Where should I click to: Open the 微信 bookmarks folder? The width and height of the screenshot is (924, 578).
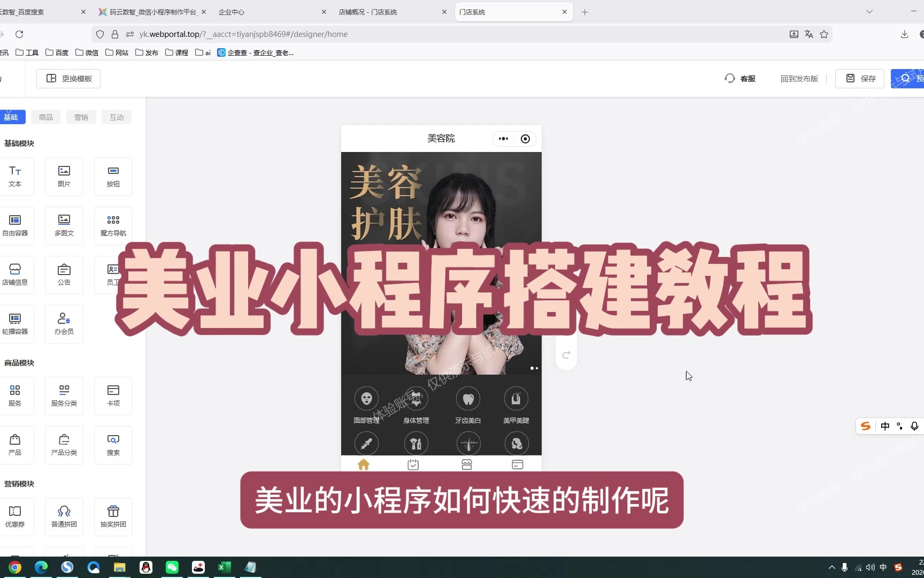pos(87,52)
